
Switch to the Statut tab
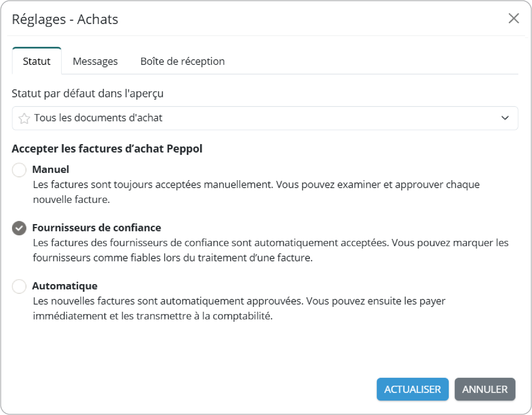[36, 61]
